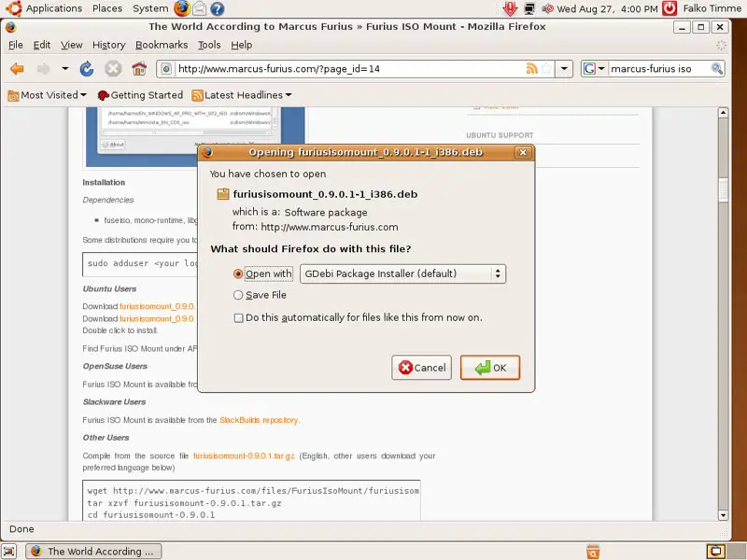Open the Bookmarks menu
The height and width of the screenshot is (560, 747).
[x=162, y=45]
